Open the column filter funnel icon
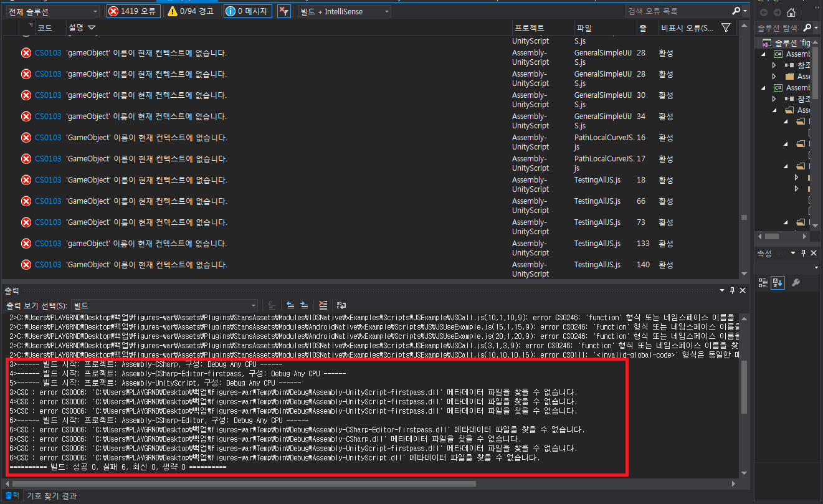 click(x=726, y=27)
